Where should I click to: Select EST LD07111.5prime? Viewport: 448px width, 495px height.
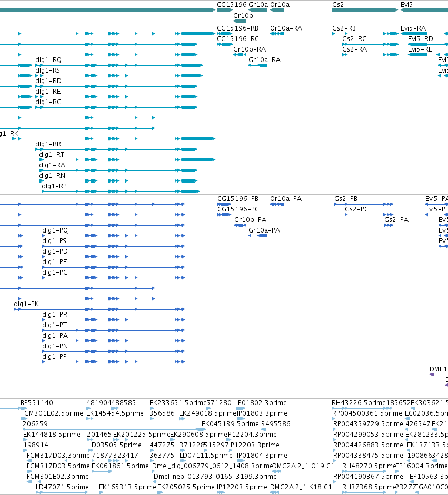(206, 456)
